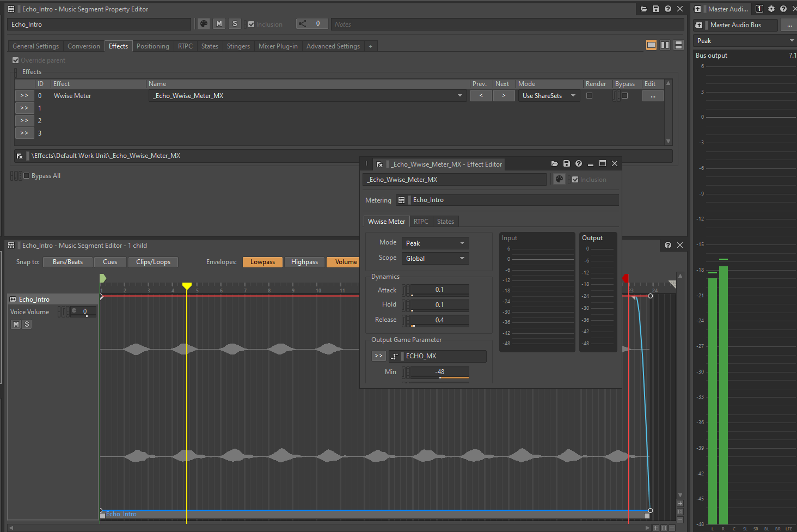
Task: Click the layout '1' icon on Master Audio panel
Action: (x=759, y=9)
